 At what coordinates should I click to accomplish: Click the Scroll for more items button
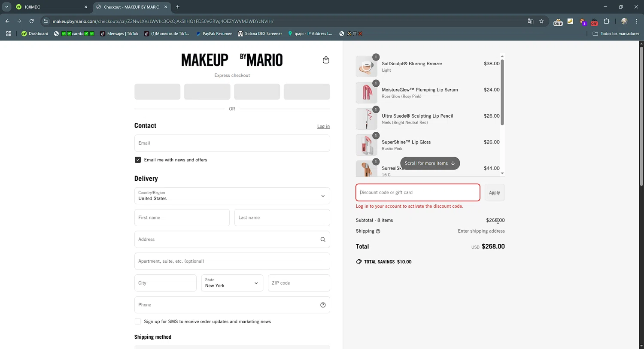[430, 163]
